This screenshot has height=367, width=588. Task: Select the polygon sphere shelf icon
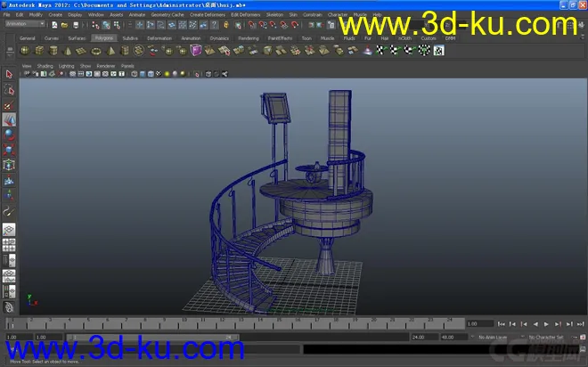(x=22, y=51)
